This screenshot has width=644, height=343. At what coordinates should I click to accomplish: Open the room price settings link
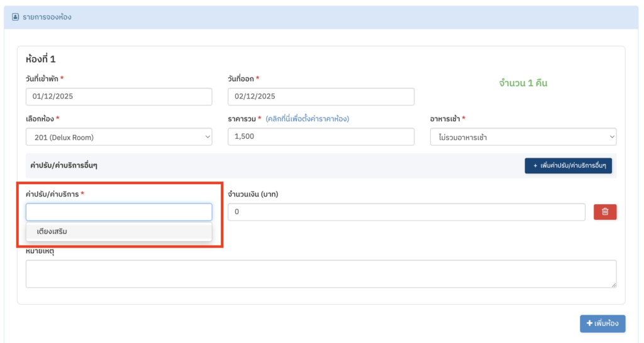pos(307,119)
